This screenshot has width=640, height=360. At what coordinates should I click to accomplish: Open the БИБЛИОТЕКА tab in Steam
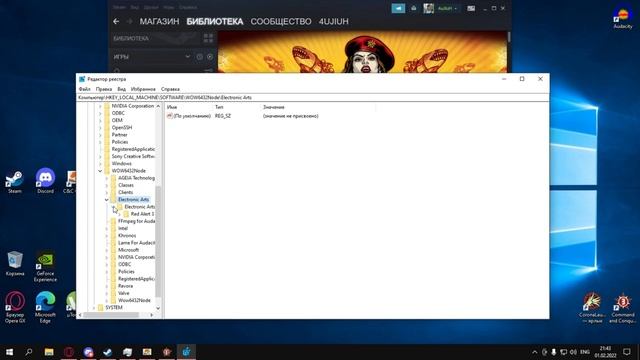(x=215, y=22)
